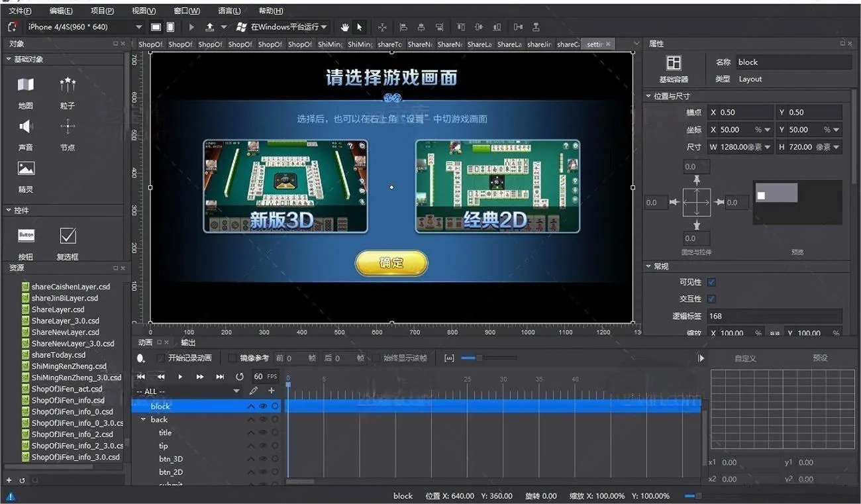This screenshot has height=504, width=861.
Task: Select the hand pan tool
Action: click(344, 27)
